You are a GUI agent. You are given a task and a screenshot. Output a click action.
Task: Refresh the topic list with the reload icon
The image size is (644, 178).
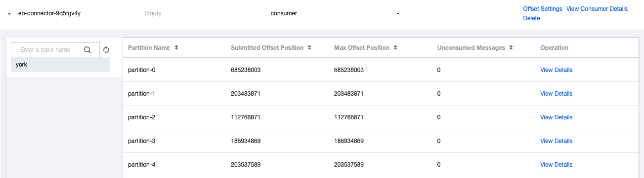click(x=106, y=50)
